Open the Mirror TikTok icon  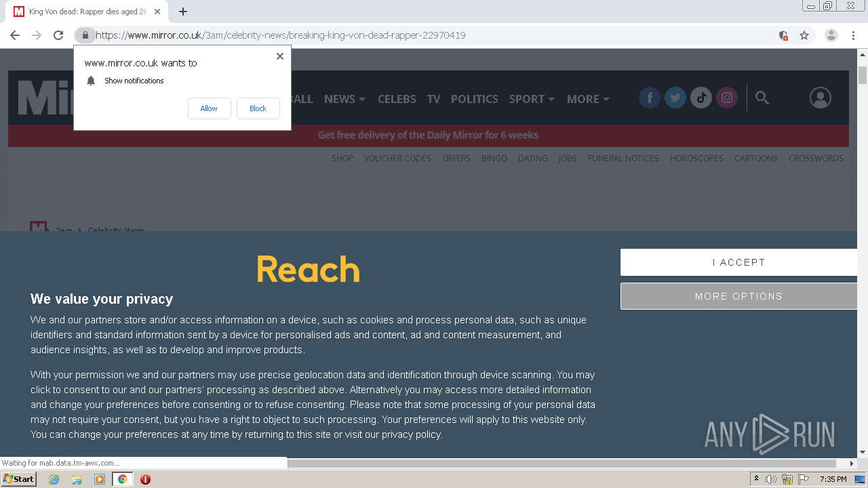[x=701, y=98]
